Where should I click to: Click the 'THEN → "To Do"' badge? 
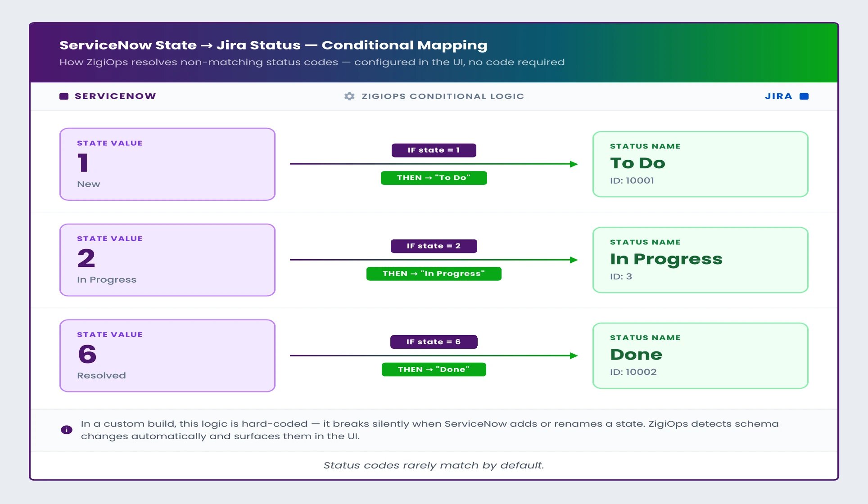(434, 178)
